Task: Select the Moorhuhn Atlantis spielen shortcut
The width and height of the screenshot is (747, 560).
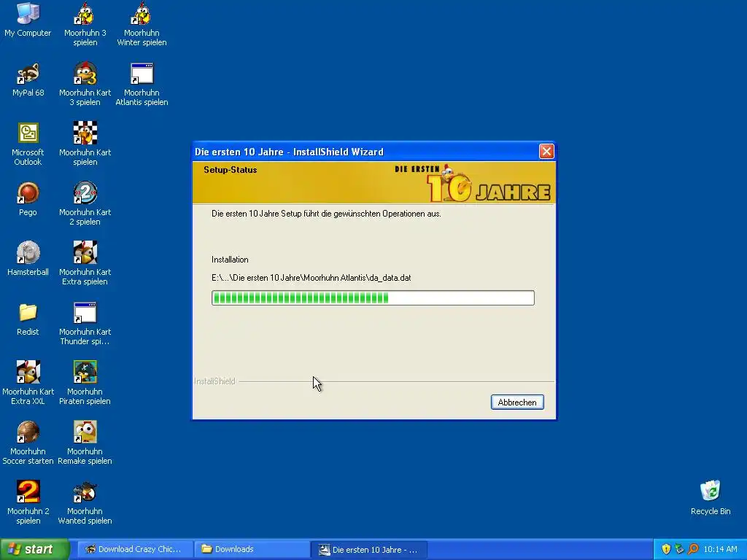Action: (142, 84)
